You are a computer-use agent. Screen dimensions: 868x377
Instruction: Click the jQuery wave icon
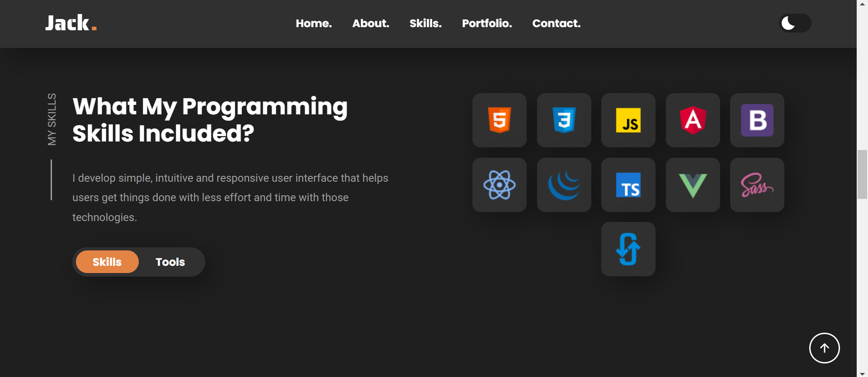coord(564,185)
